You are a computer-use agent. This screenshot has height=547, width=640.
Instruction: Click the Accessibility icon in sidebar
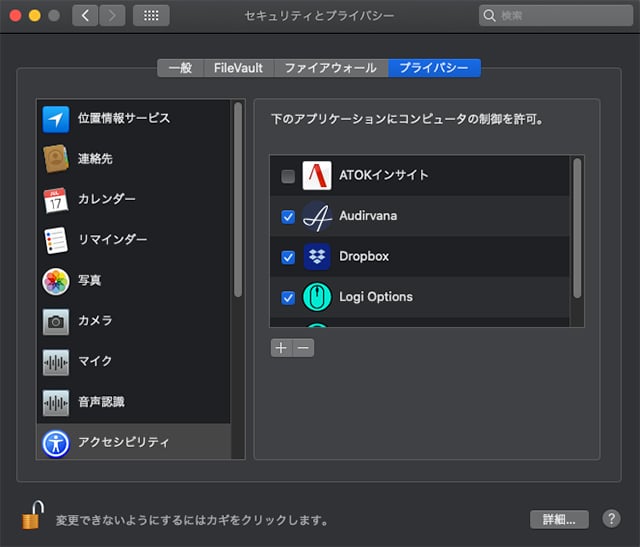(x=56, y=444)
